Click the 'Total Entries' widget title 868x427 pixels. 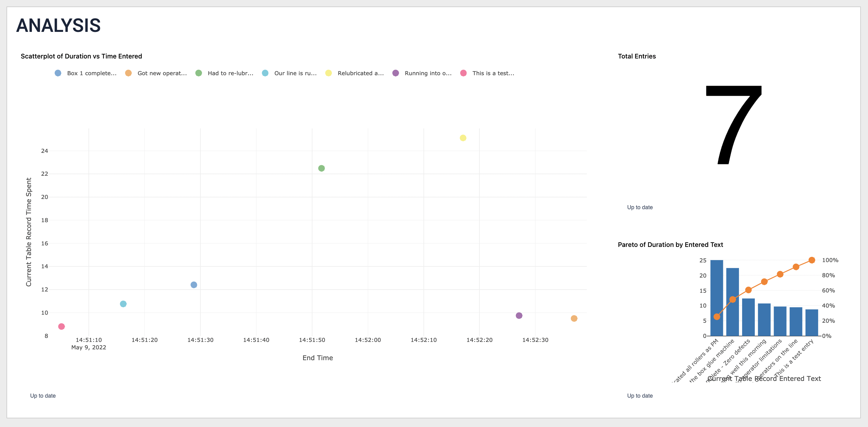637,56
